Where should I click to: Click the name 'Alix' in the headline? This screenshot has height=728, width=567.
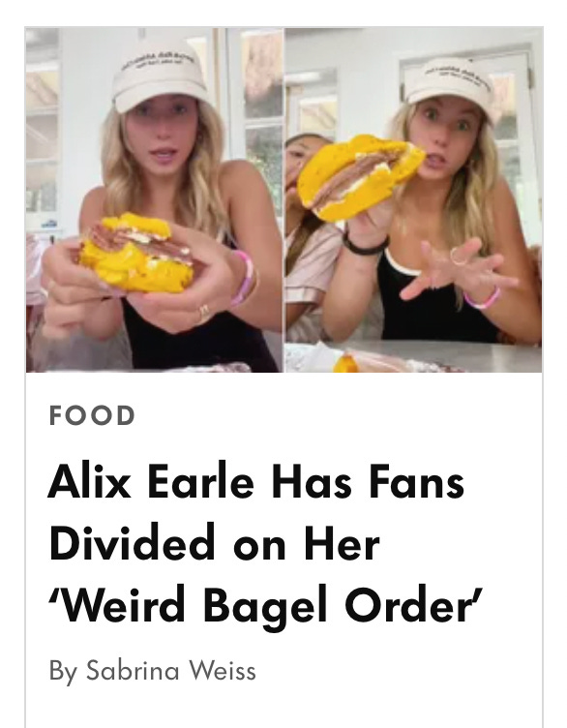pos(90,481)
